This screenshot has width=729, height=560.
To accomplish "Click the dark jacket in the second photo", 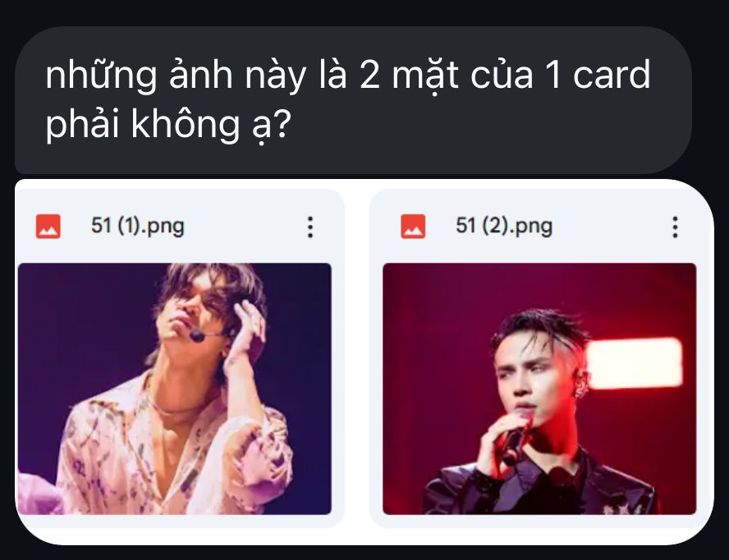I will [x=539, y=486].
